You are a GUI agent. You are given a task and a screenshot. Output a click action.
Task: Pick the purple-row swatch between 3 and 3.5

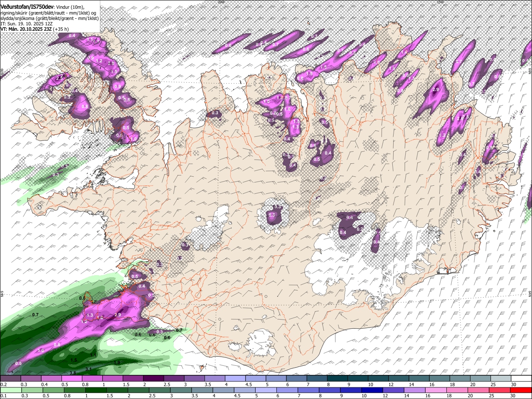[x=194, y=379]
